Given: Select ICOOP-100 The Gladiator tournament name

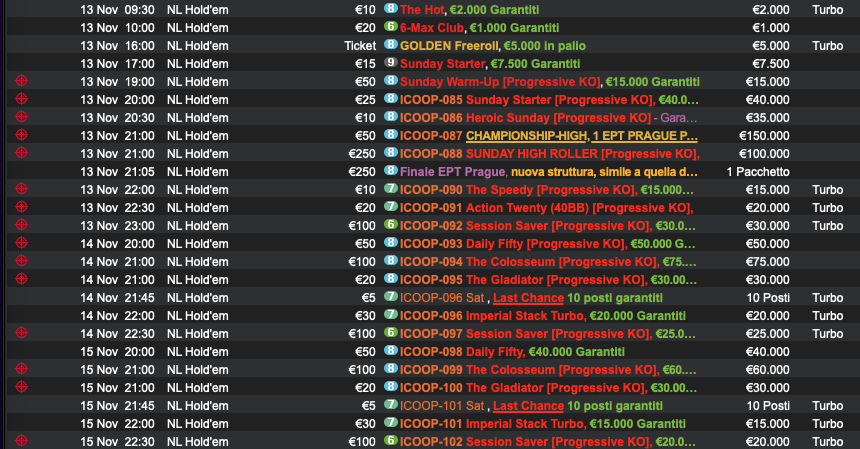Looking at the screenshot, I should (548, 388).
